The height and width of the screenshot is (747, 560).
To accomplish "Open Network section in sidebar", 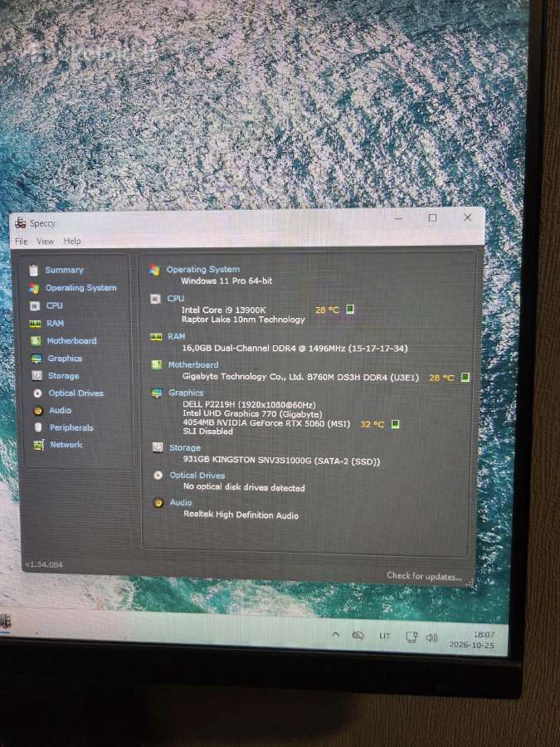I will (66, 445).
